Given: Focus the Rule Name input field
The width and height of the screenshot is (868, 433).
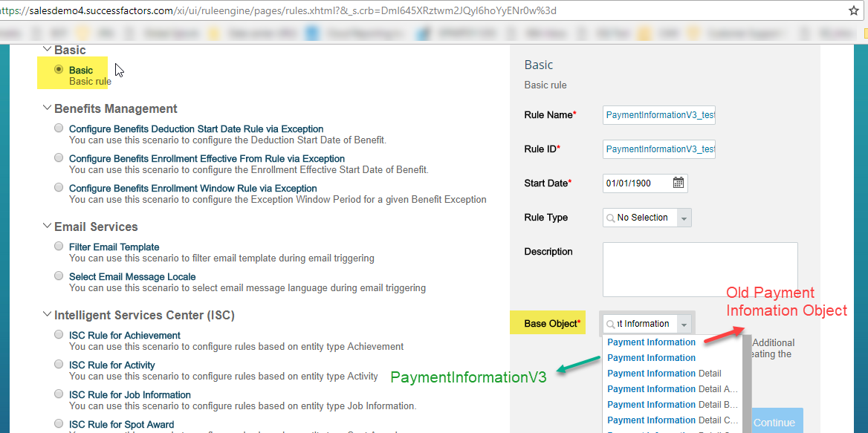Looking at the screenshot, I should [658, 116].
